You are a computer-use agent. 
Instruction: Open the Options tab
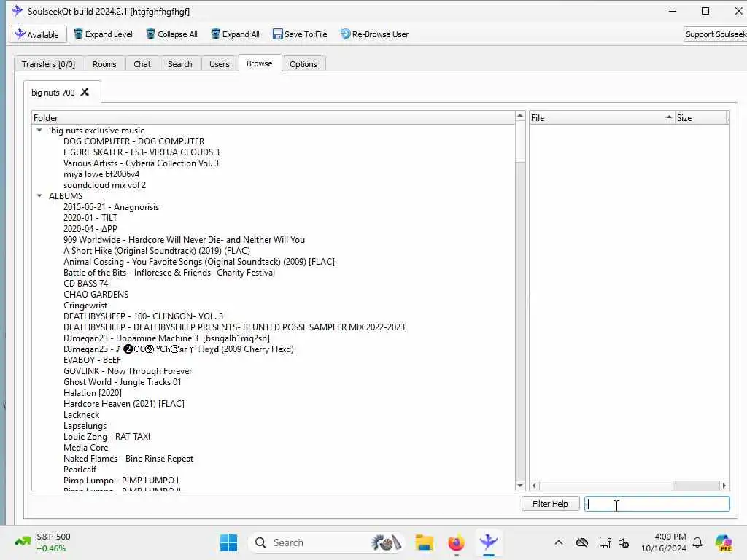(x=303, y=64)
